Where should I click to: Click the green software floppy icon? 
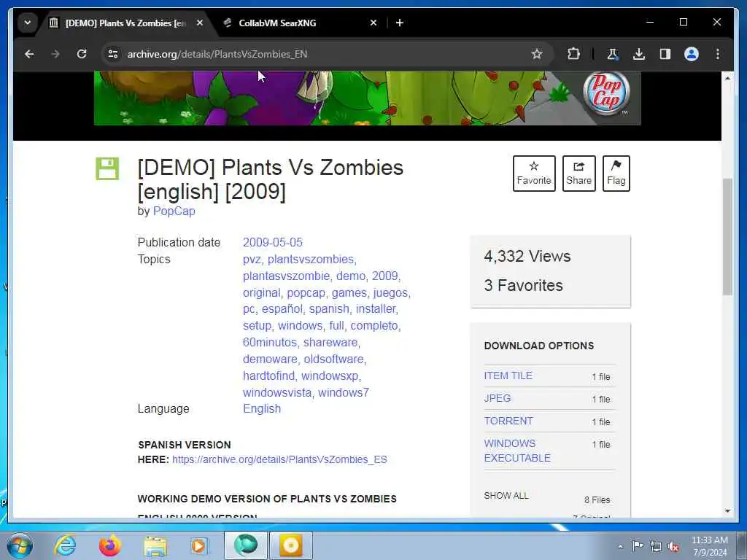(x=107, y=168)
